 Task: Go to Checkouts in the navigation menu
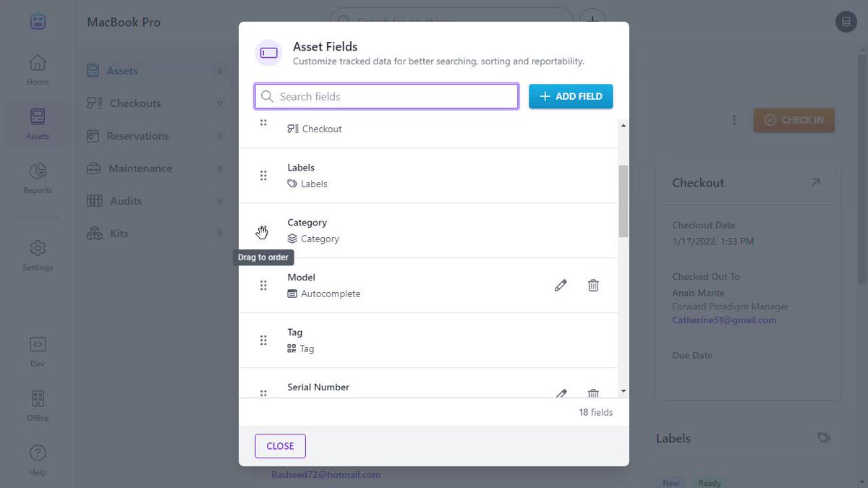[135, 103]
